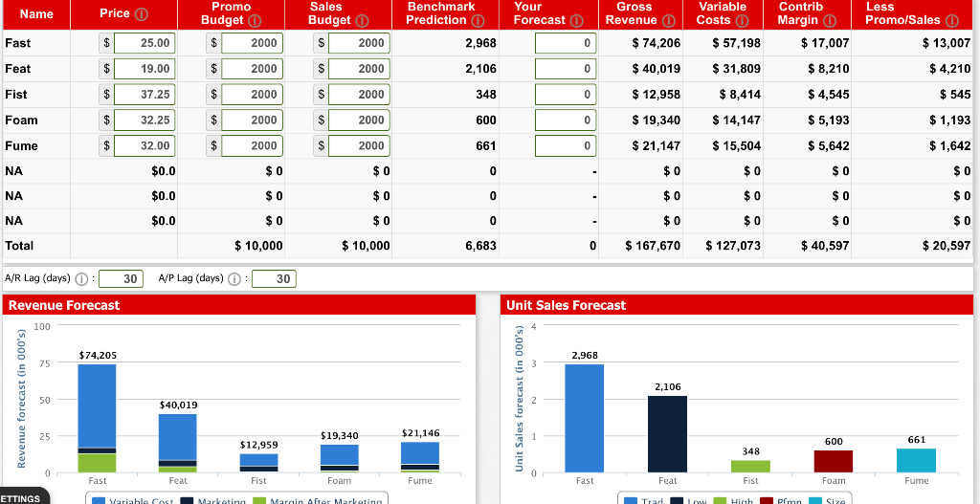Screen dimensions: 980x504
Task: Click the Fist promo budget field
Action: tap(252, 95)
